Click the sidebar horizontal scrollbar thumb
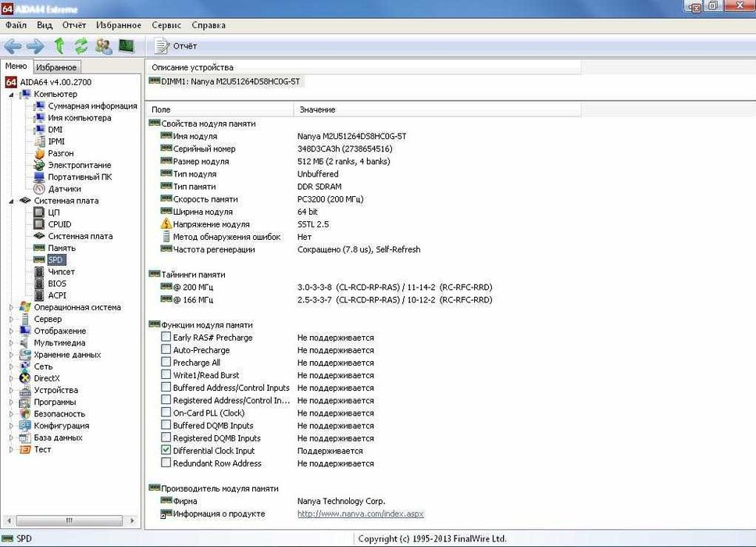756x547 pixels. 69,521
